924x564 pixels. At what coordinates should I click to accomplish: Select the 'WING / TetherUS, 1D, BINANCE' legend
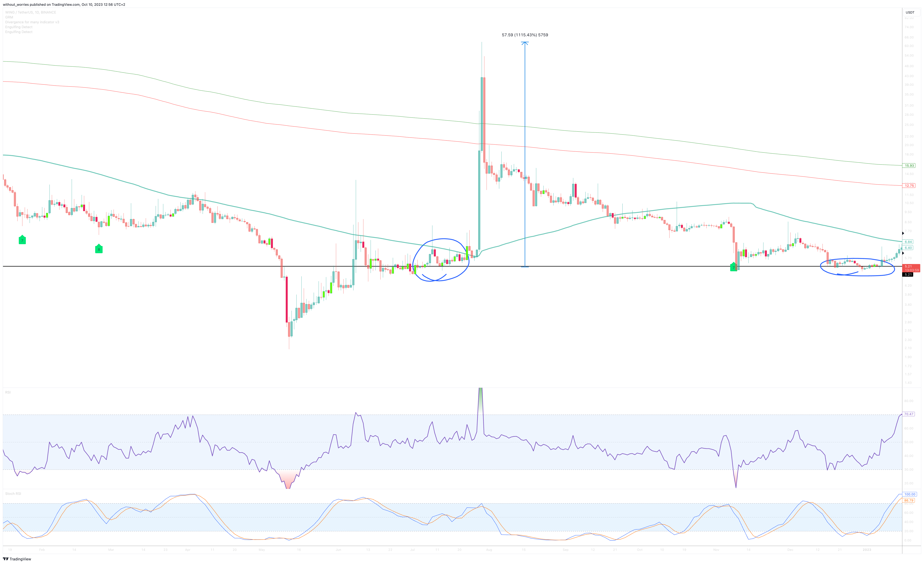click(x=31, y=12)
